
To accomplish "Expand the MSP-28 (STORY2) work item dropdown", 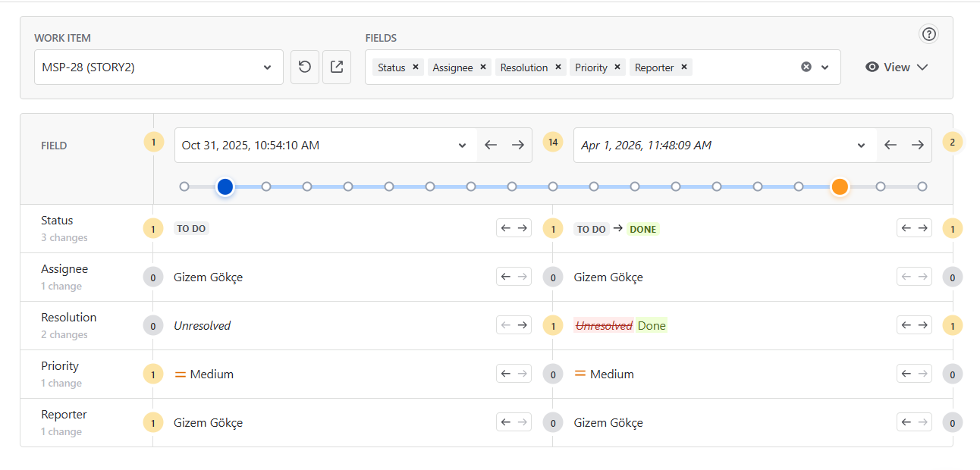I will pyautogui.click(x=268, y=67).
